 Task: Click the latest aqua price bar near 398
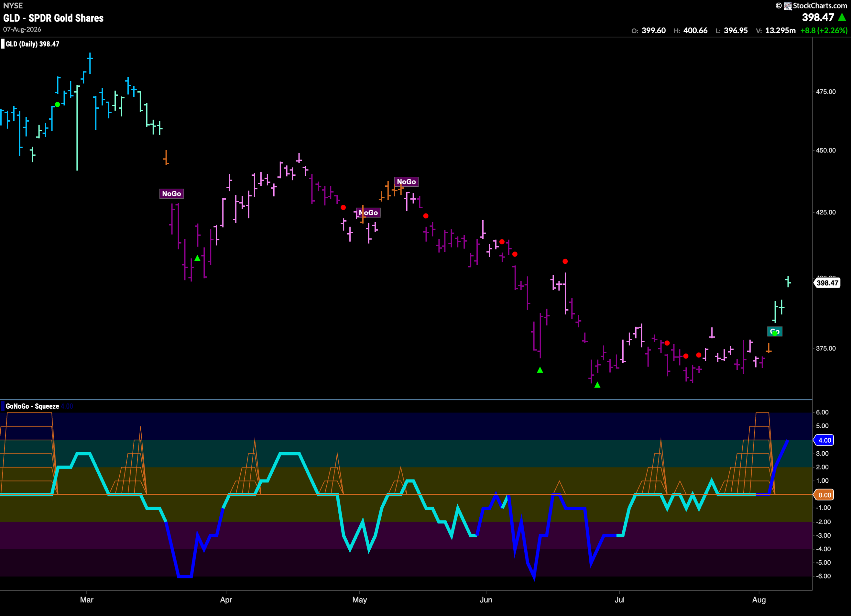point(788,281)
